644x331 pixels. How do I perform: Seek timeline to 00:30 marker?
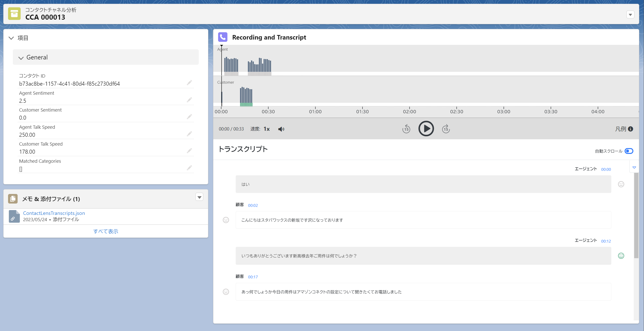point(268,111)
